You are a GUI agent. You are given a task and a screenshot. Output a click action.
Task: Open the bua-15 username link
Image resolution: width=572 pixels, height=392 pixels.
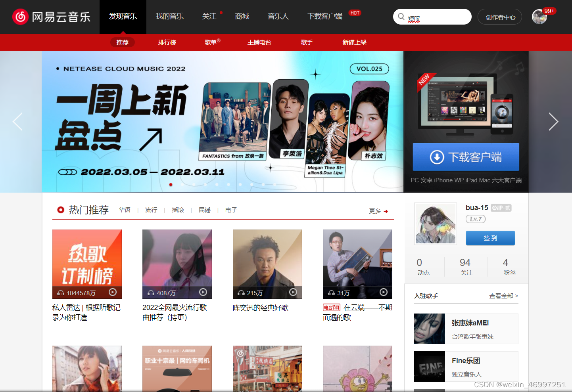coord(477,208)
